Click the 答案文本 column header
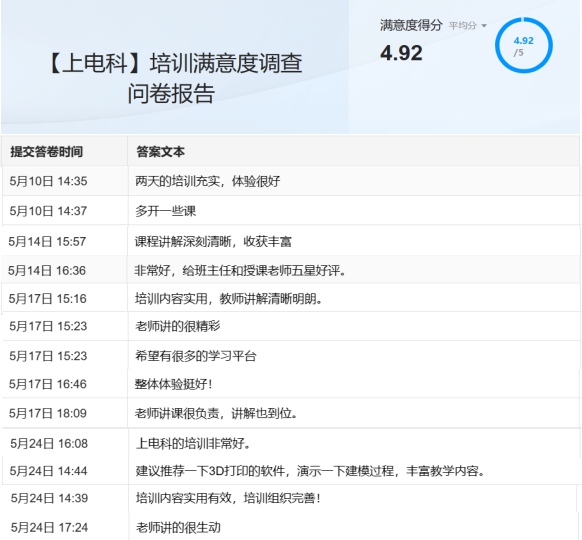Image resolution: width=582 pixels, height=540 pixels. click(160, 152)
